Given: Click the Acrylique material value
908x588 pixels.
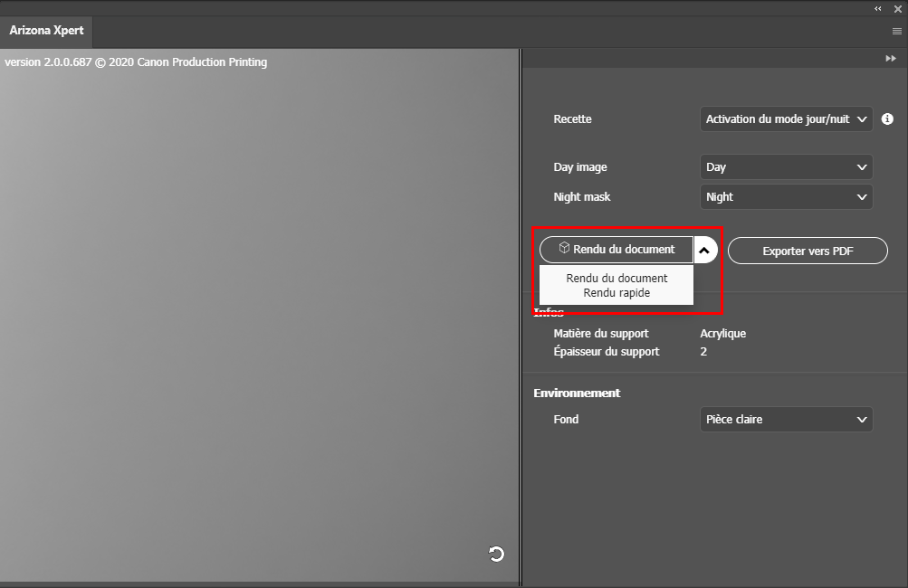Looking at the screenshot, I should (722, 334).
